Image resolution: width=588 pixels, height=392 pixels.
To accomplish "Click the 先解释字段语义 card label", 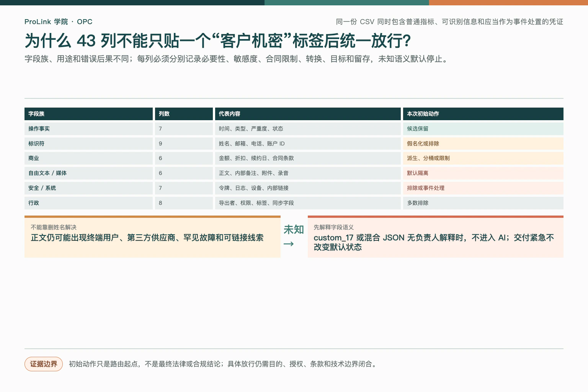I will pyautogui.click(x=333, y=227).
